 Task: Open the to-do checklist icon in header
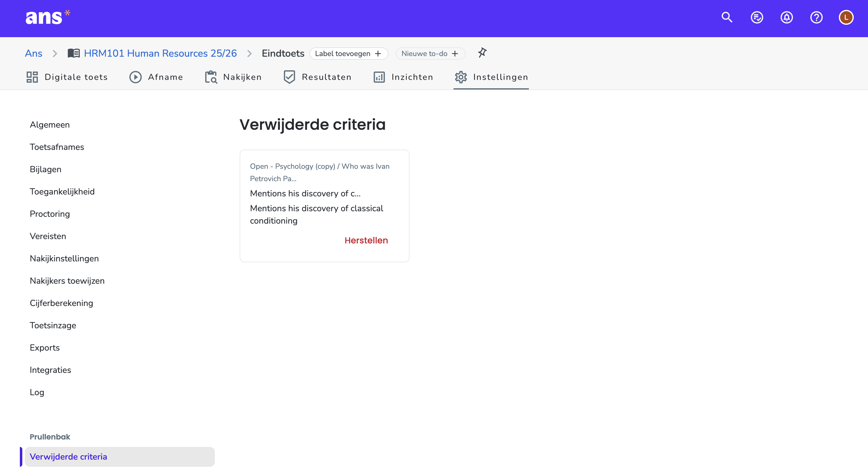756,18
